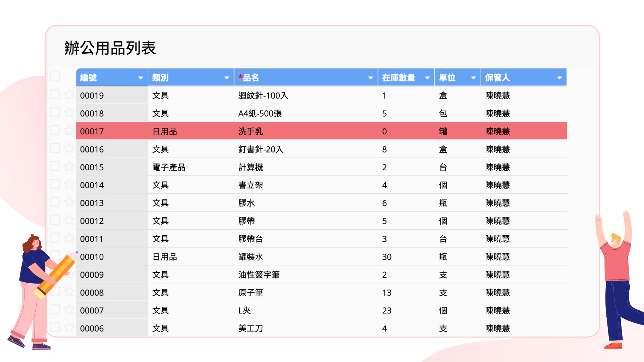Select the 油性簽字筆 item name
This screenshot has height=362, width=644.
(259, 275)
